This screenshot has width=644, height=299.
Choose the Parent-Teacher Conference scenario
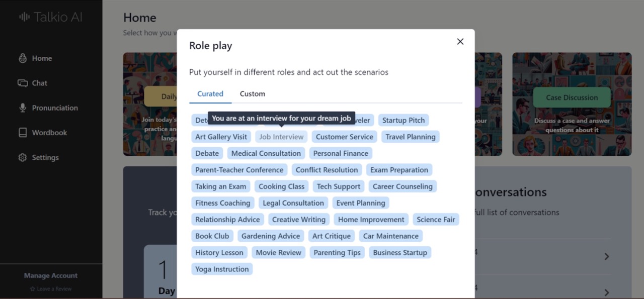coord(239,169)
